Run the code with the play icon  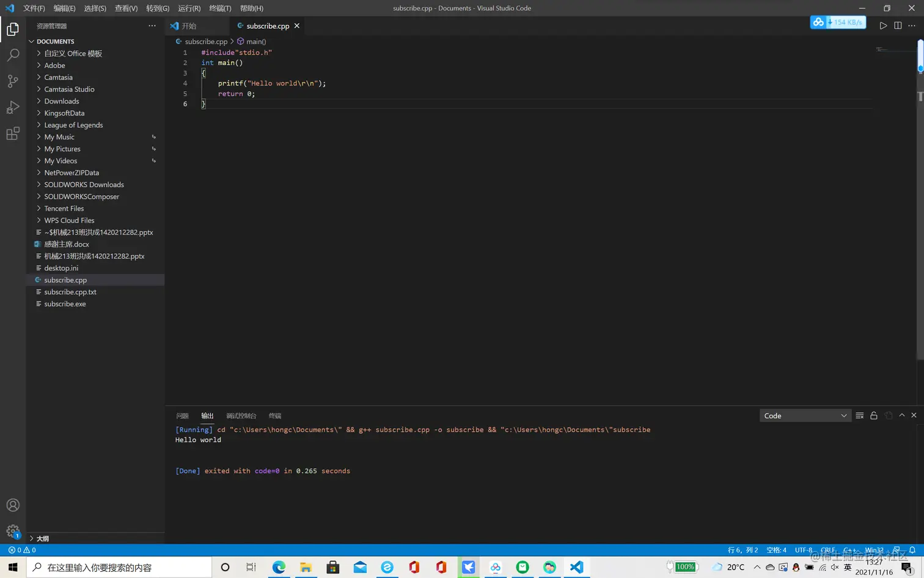[x=883, y=26]
